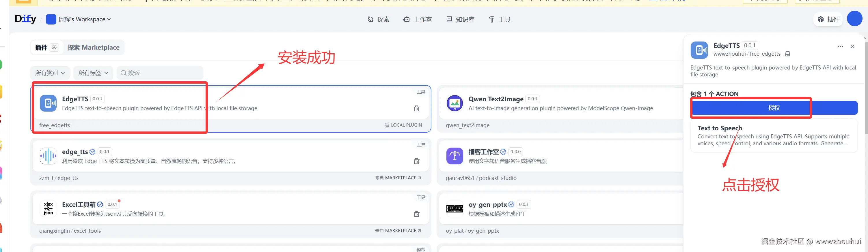
Task: Open the detail panel three-dot menu
Action: [x=840, y=46]
